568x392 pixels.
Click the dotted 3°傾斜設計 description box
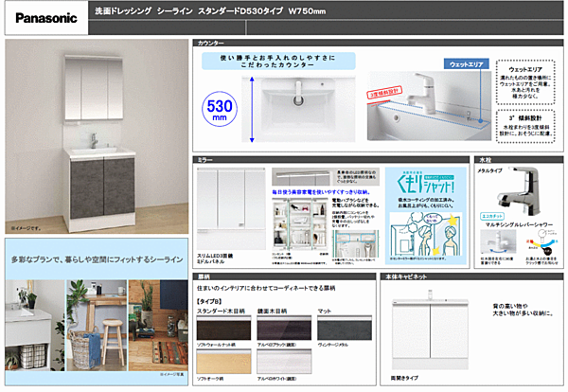click(525, 126)
